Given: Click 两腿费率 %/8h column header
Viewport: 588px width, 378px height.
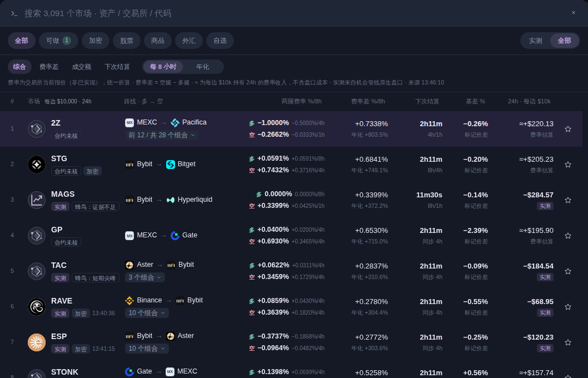Looking at the screenshot, I should (301, 101).
